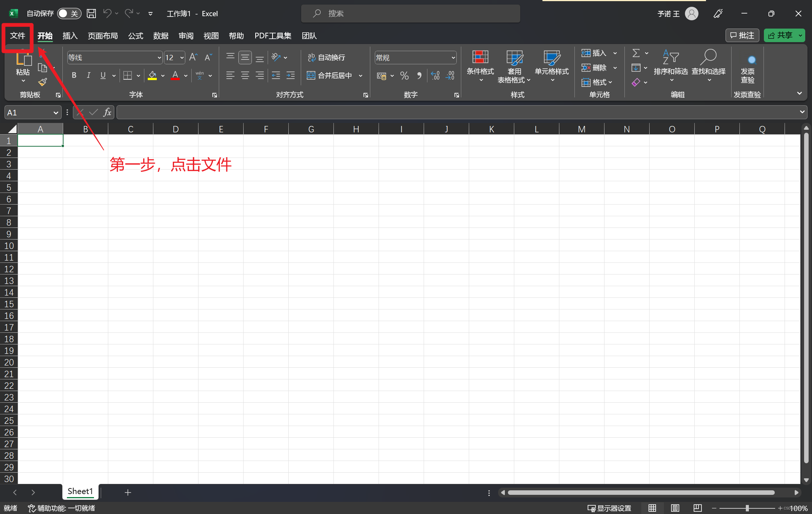Switch to the 公式 (Formulas) tab

pyautogui.click(x=136, y=36)
